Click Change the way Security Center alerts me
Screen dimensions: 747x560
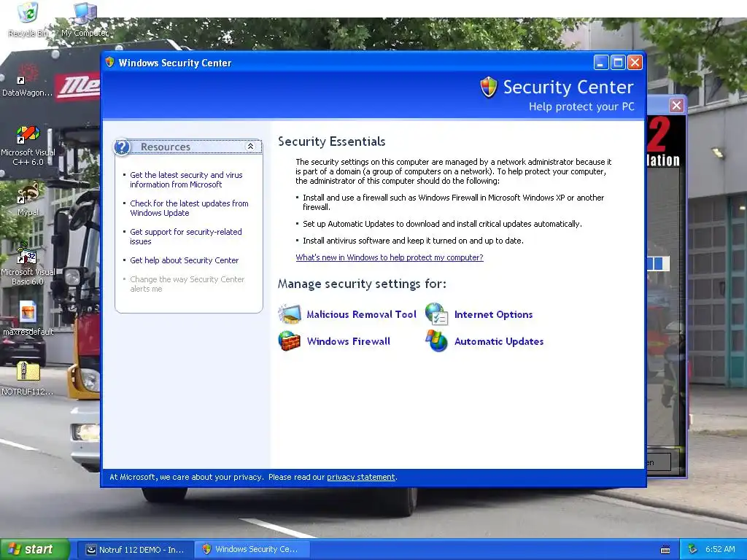click(187, 284)
